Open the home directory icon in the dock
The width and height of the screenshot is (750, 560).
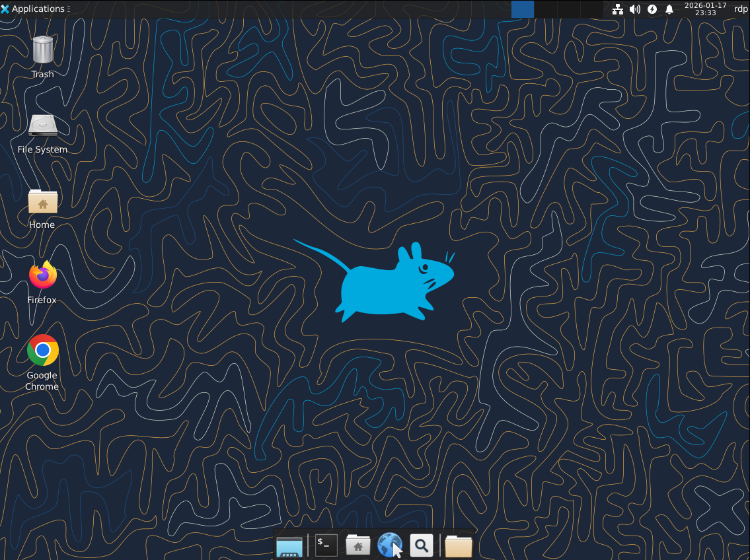(x=358, y=545)
